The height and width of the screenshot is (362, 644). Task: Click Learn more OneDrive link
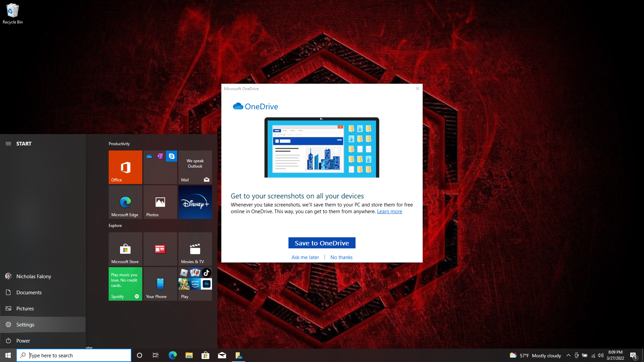click(389, 211)
